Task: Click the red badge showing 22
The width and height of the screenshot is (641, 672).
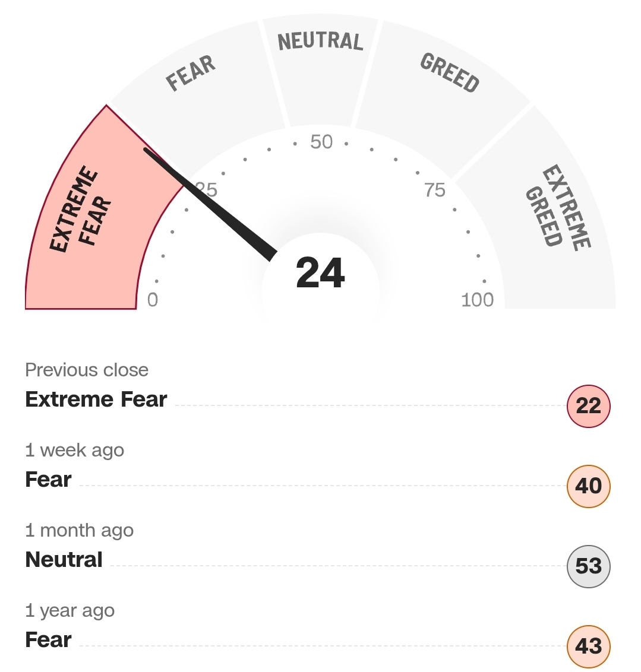Action: 588,406
